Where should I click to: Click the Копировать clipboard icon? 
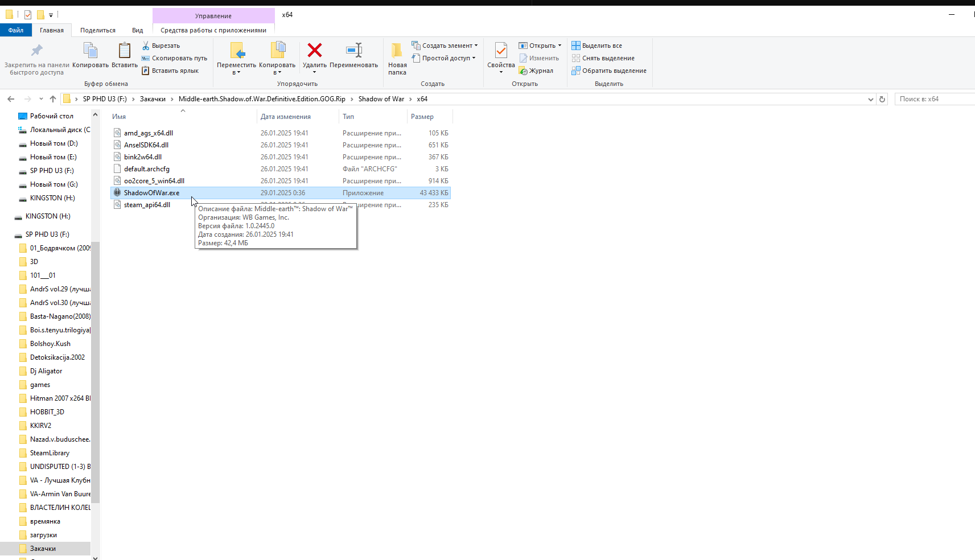tap(90, 51)
